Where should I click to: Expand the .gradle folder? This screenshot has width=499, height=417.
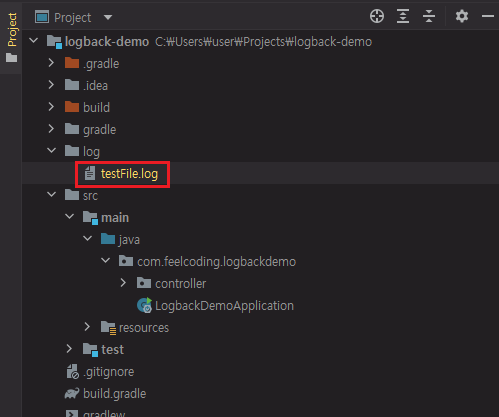pos(51,63)
